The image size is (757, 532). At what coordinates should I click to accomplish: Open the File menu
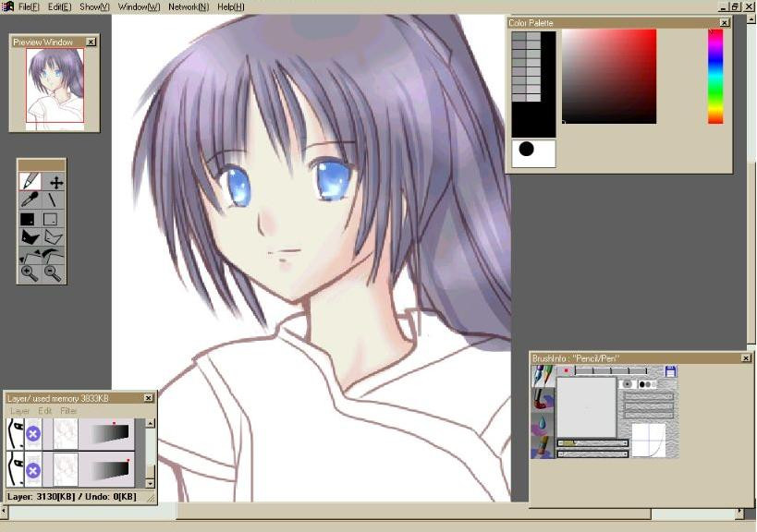(29, 6)
